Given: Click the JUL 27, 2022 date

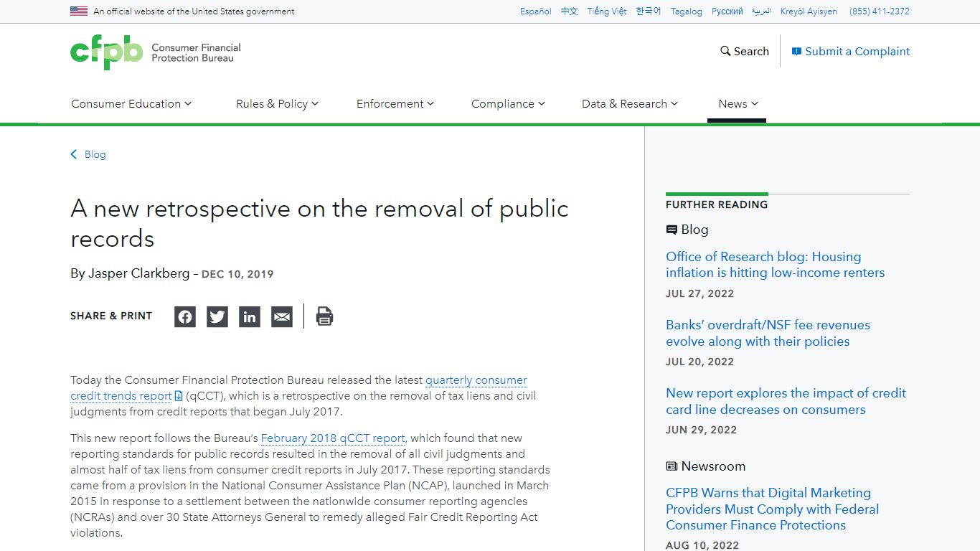Looking at the screenshot, I should [699, 293].
